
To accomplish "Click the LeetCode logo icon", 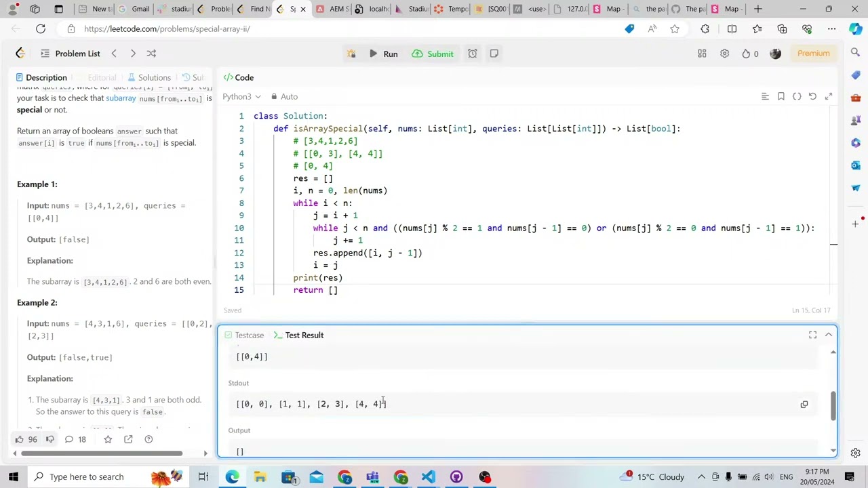I will pos(20,54).
